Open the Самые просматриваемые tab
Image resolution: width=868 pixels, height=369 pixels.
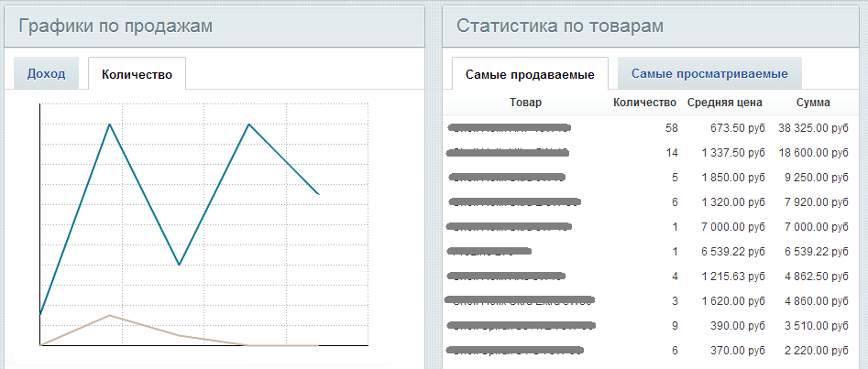point(709,73)
